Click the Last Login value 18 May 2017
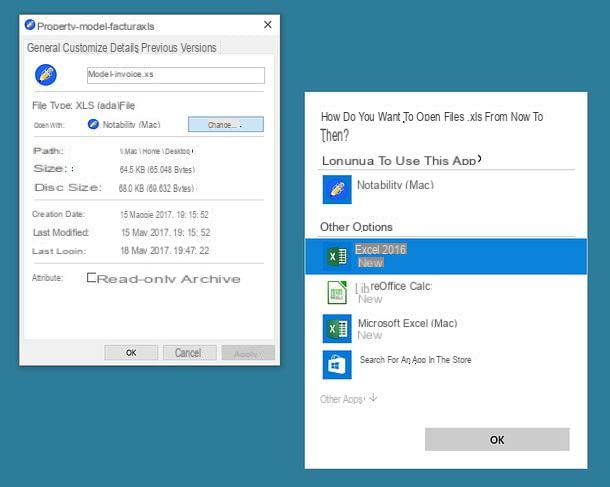This screenshot has height=487, width=610. pos(165,251)
